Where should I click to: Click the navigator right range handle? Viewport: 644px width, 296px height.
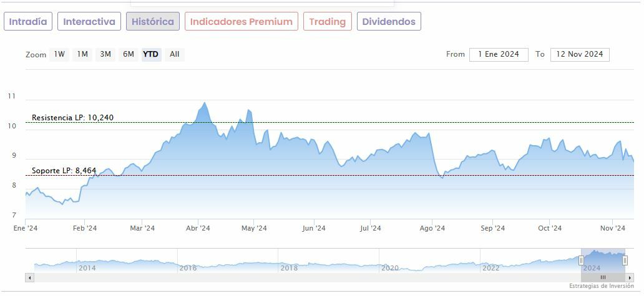[625, 260]
